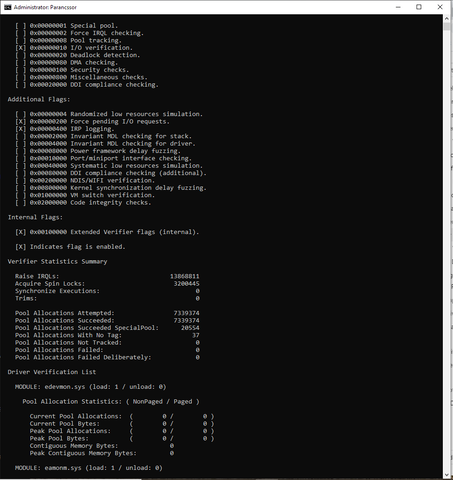Minimize the console window

398,7
